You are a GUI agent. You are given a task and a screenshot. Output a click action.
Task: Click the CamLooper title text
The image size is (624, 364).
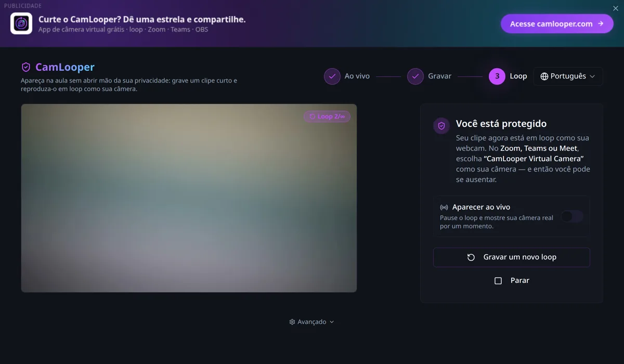pyautogui.click(x=65, y=67)
